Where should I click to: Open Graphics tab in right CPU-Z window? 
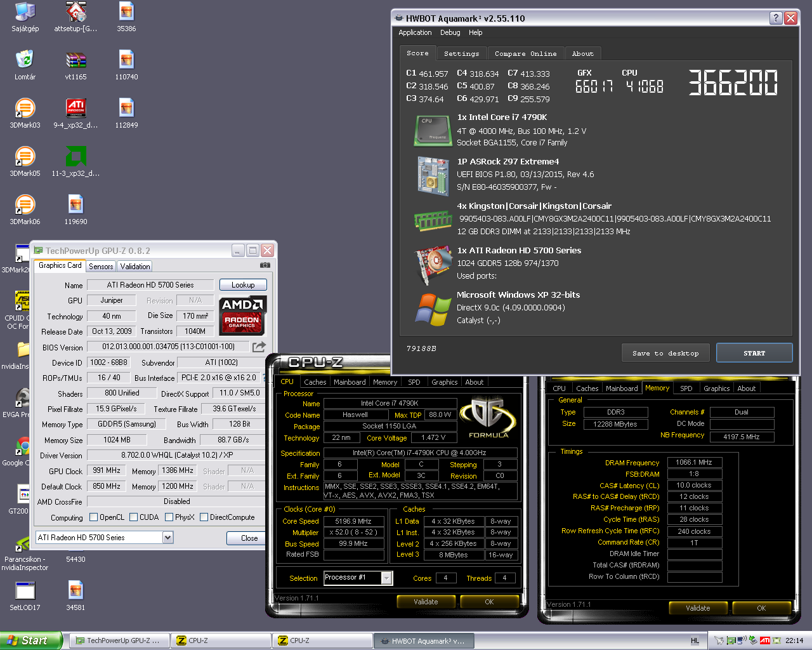[x=717, y=388]
